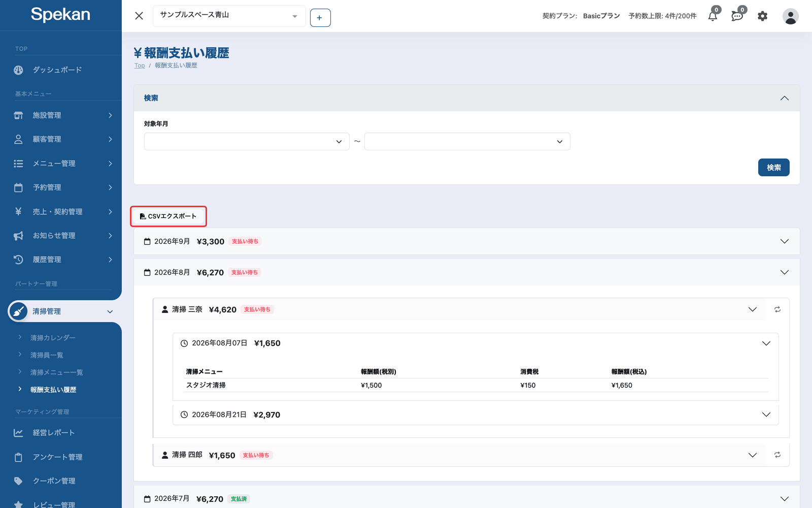The width and height of the screenshot is (812, 508).
Task: Click the CSVエクスポート button
Action: click(x=168, y=216)
